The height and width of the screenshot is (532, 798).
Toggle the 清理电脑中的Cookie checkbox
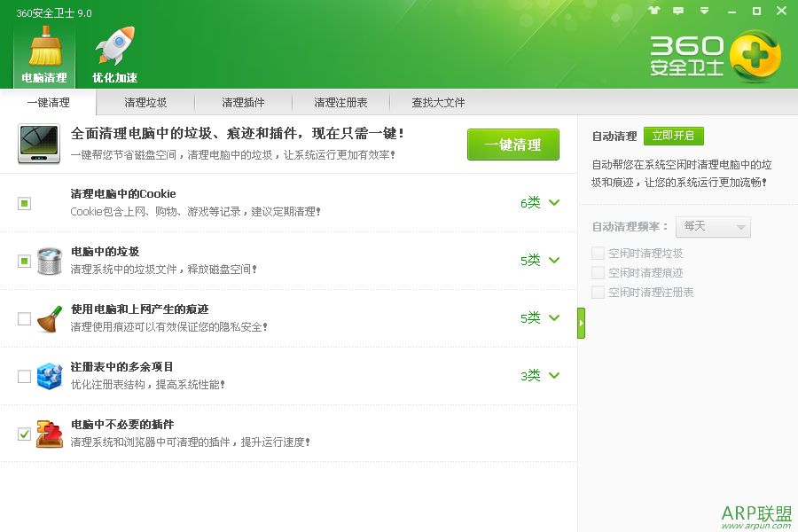[x=24, y=204]
